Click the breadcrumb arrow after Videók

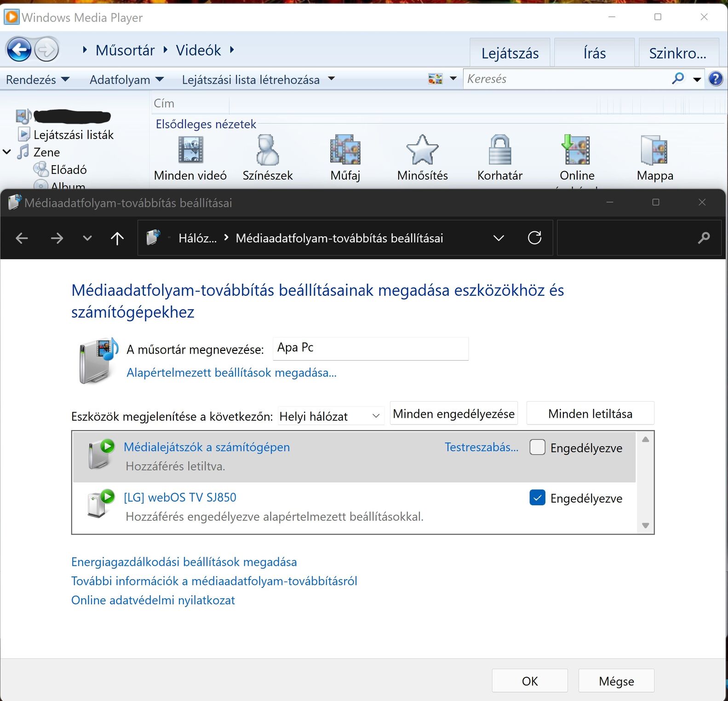(232, 50)
